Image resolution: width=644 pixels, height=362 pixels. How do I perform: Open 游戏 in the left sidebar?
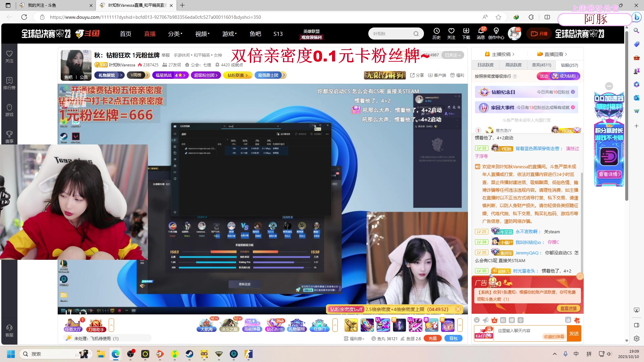9,110
